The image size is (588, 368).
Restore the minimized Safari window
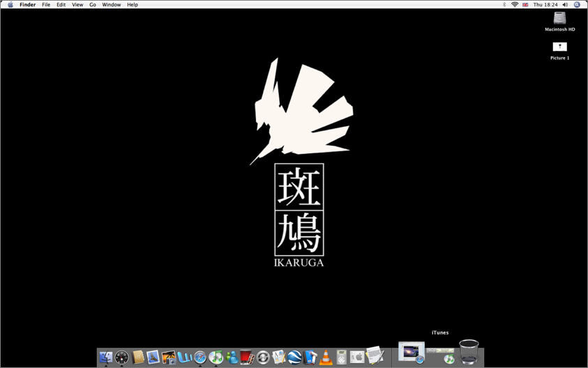[412, 352]
